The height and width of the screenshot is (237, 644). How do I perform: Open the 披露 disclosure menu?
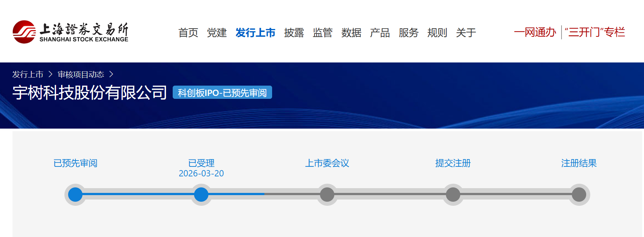tap(294, 33)
